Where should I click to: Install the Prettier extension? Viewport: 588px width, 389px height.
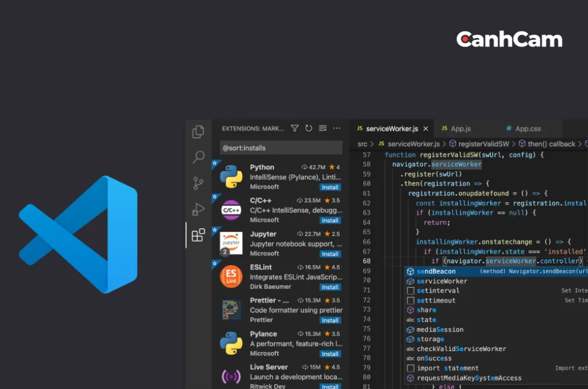coord(330,321)
